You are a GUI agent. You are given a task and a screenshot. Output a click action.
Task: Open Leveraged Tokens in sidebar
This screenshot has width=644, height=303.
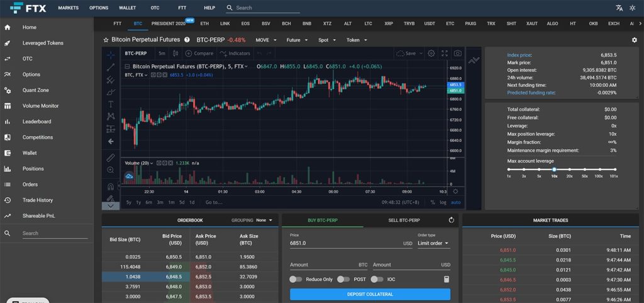(43, 43)
